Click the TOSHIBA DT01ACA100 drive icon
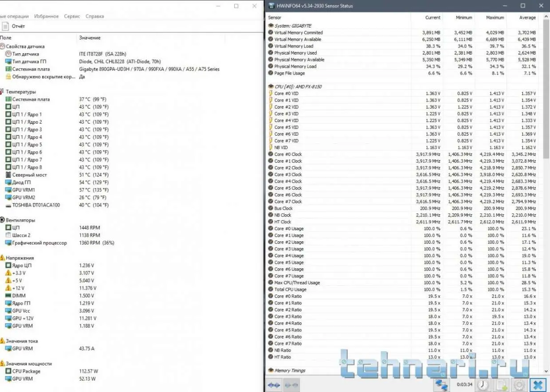 click(x=8, y=205)
